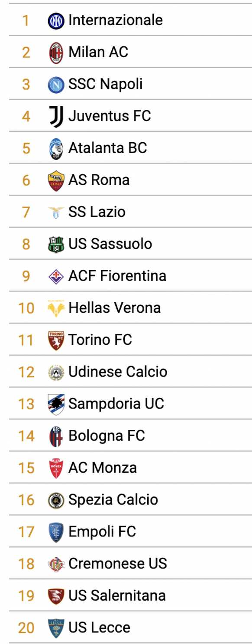252x644 pixels.
Task: Click the Juventus FC logo
Action: 56,117
